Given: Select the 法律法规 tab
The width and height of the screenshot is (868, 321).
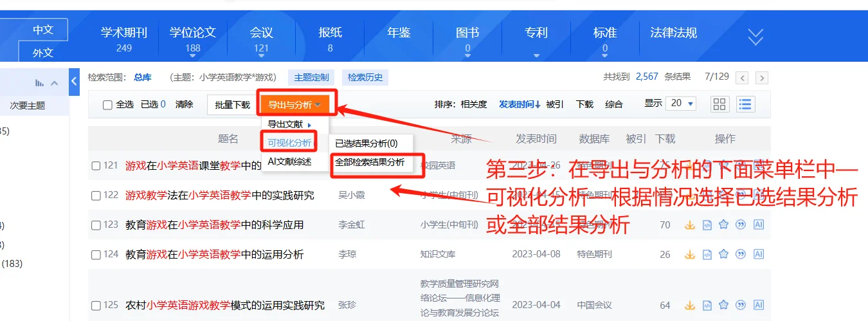Looking at the screenshot, I should [x=674, y=33].
